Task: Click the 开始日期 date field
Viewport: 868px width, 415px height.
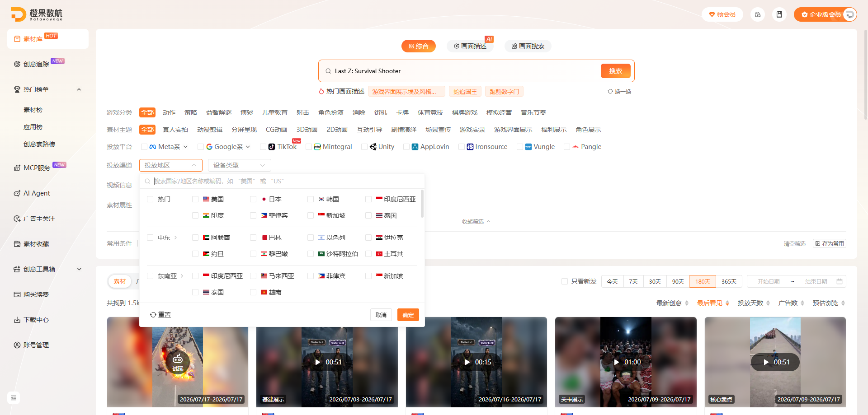Action: coord(769,281)
